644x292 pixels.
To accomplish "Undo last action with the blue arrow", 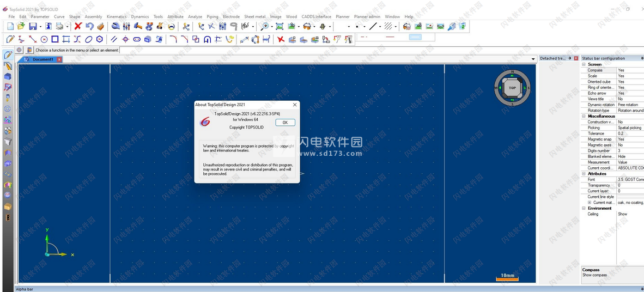I will click(x=89, y=26).
